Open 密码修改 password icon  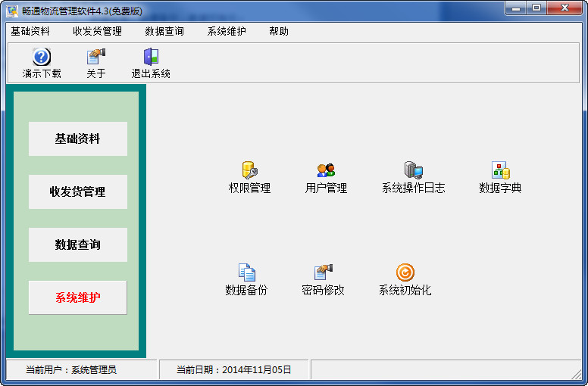tap(324, 272)
